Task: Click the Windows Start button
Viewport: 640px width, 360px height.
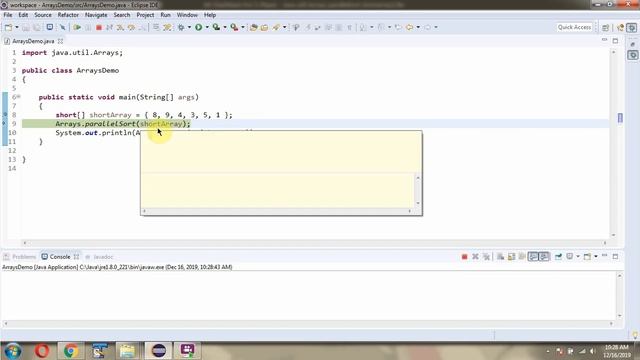Action: [x=13, y=351]
